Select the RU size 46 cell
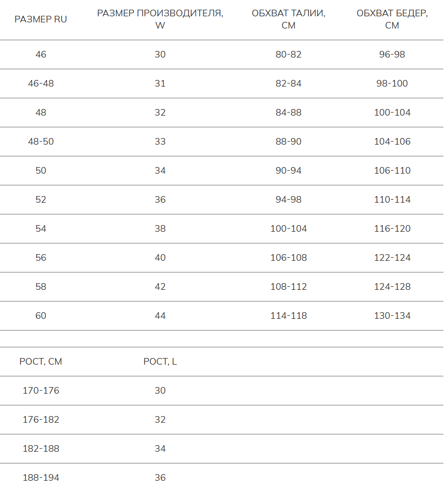 tap(41, 54)
